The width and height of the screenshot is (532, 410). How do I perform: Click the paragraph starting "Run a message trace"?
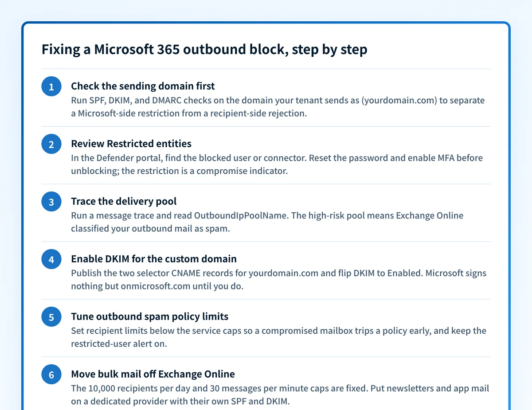(267, 222)
